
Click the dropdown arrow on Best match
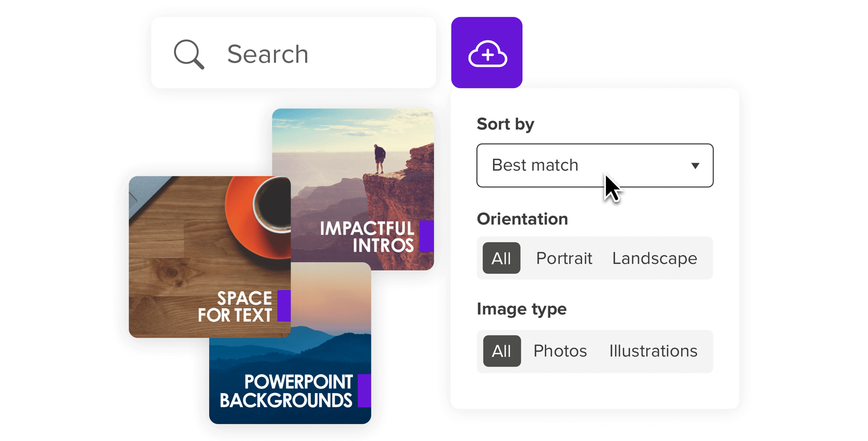click(696, 166)
